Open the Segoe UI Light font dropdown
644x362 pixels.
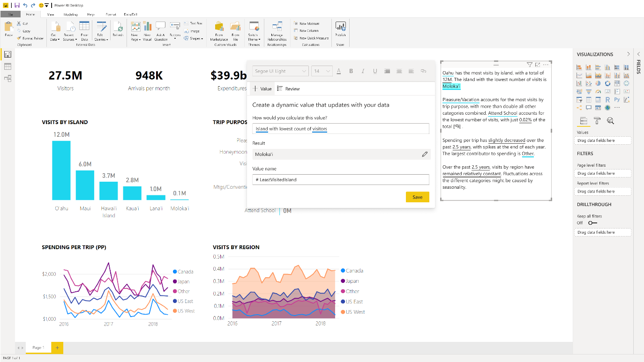coord(280,71)
